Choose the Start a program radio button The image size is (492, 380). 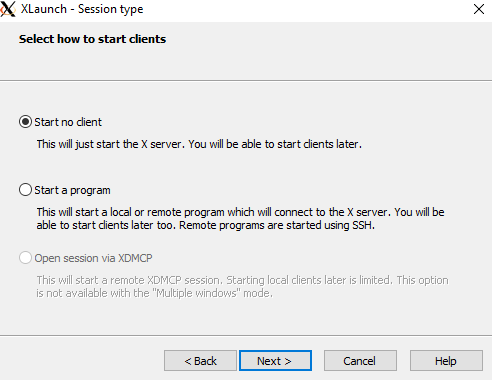tap(25, 190)
